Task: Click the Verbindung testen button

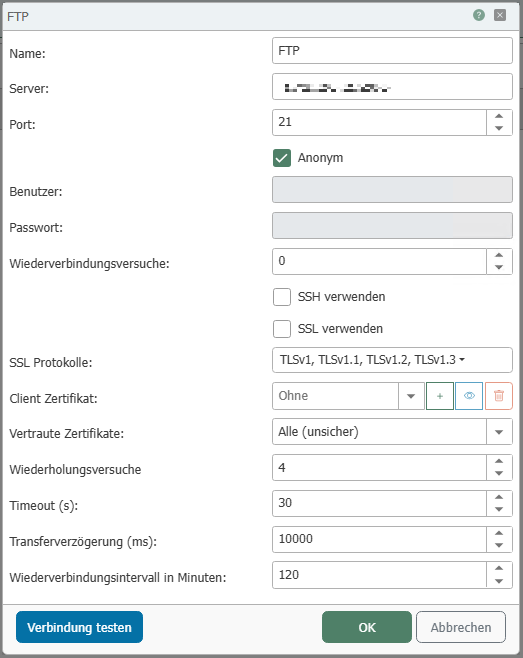Action: tap(79, 627)
